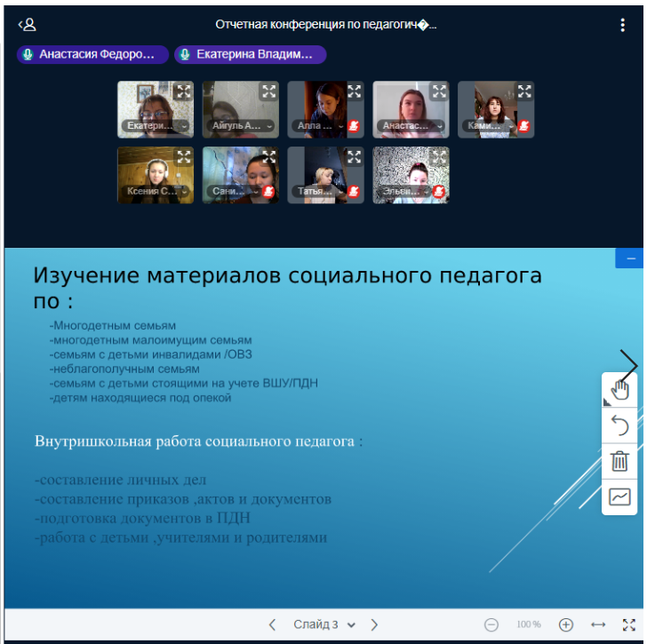The width and height of the screenshot is (647, 644).
Task: Open the three-dot options menu
Action: (622, 25)
